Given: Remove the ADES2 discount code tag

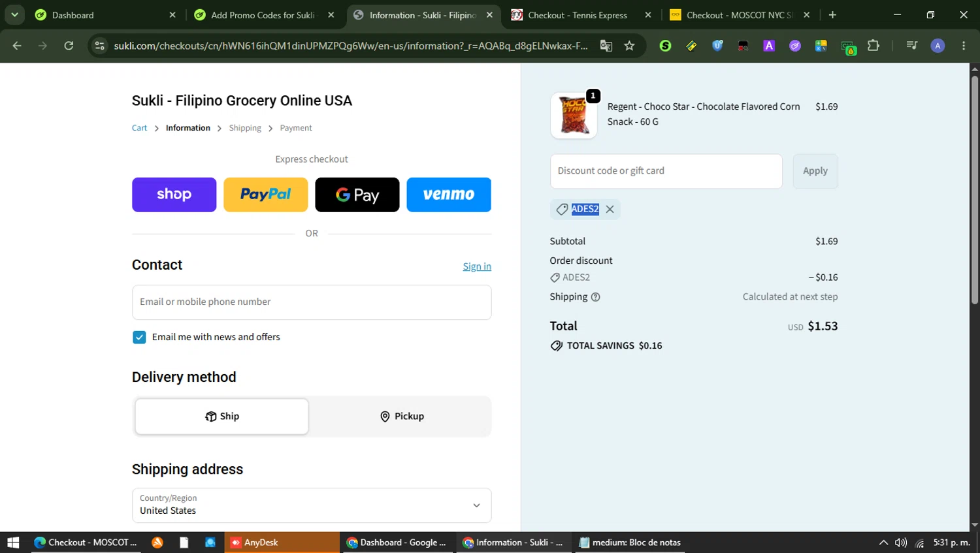Looking at the screenshot, I should pyautogui.click(x=610, y=209).
